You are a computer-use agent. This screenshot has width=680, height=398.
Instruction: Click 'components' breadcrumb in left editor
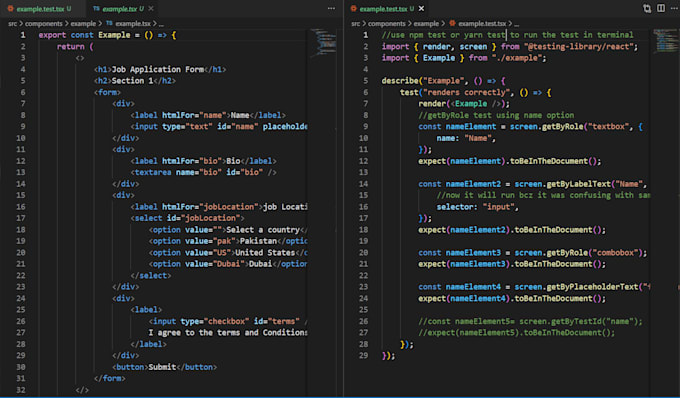pyautogui.click(x=43, y=23)
